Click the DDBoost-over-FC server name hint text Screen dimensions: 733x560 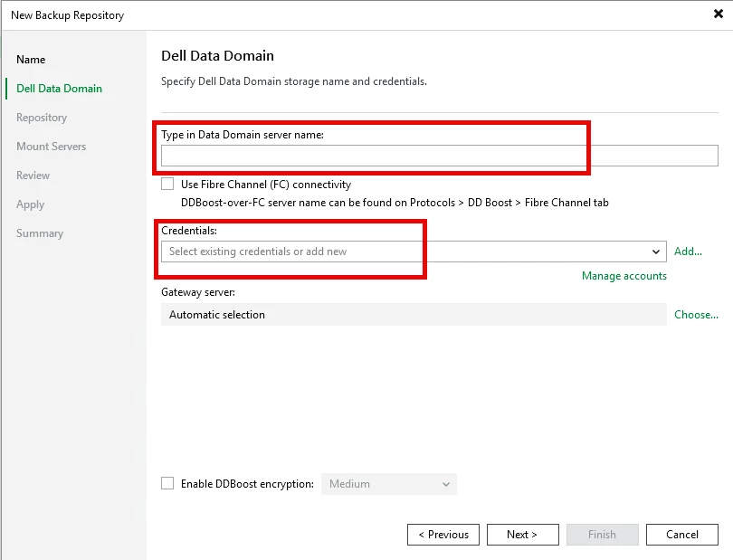click(x=395, y=203)
